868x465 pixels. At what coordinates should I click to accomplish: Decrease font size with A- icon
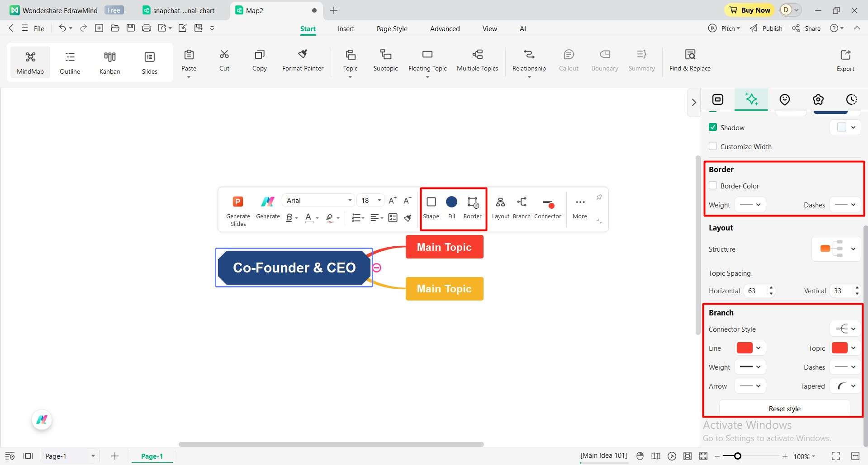point(407,200)
